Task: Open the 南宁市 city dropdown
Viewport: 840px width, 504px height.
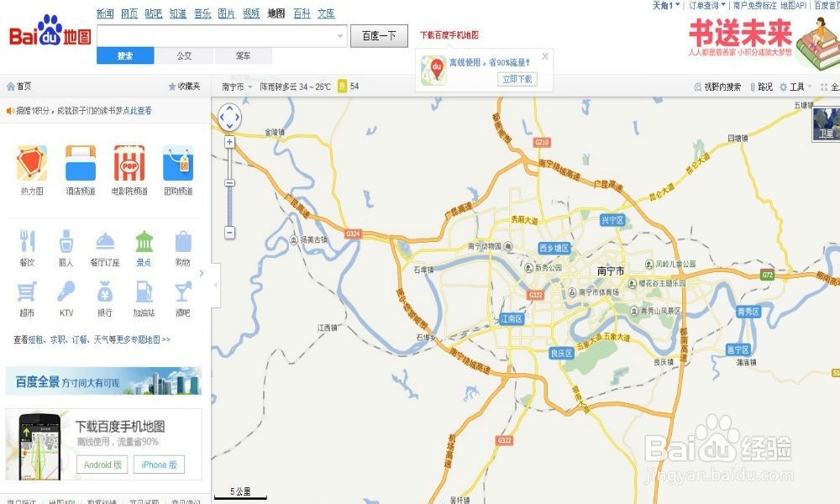Action: [237, 87]
